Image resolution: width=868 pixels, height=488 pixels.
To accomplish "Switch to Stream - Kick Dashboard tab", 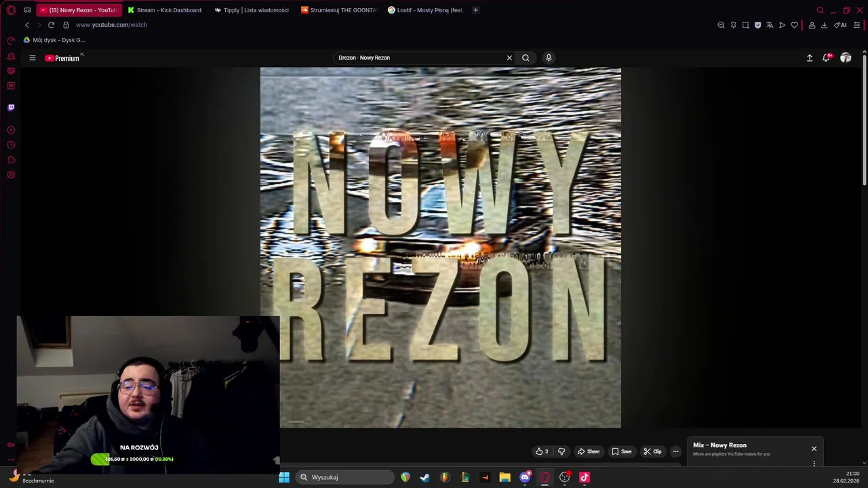I will 165,10.
